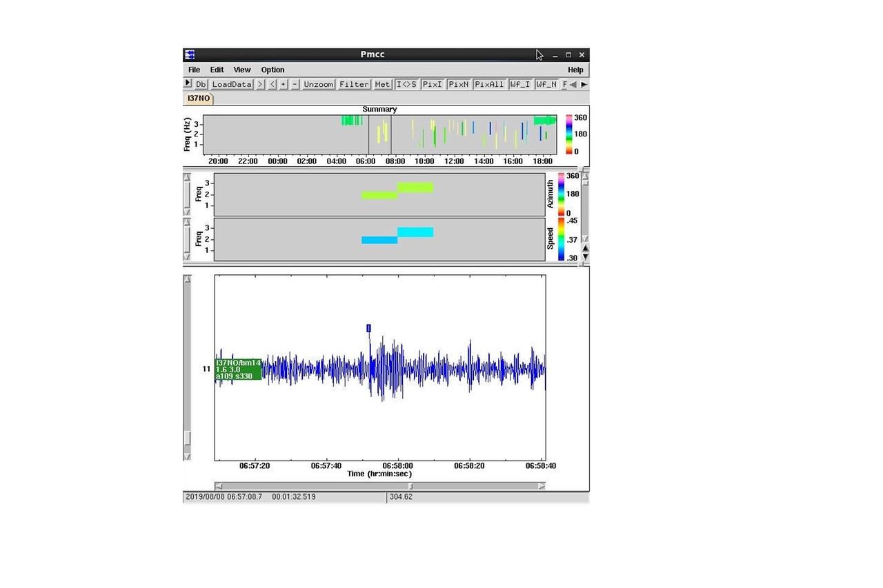
Task: Click the Unzoom button
Action: click(319, 84)
